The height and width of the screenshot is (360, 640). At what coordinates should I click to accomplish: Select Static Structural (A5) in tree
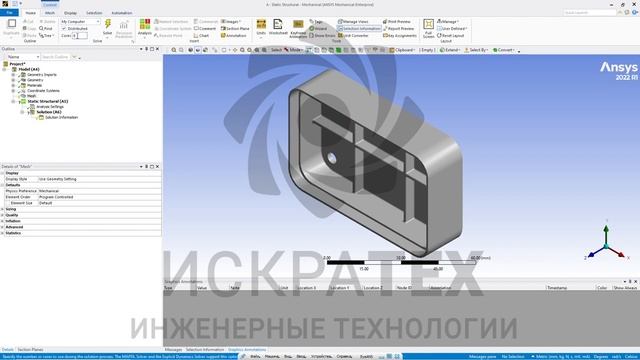(47, 101)
